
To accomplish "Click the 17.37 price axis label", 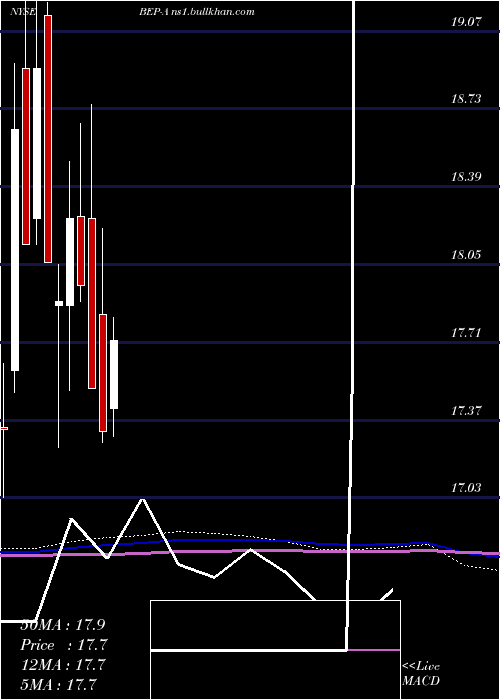I will coord(466,410).
